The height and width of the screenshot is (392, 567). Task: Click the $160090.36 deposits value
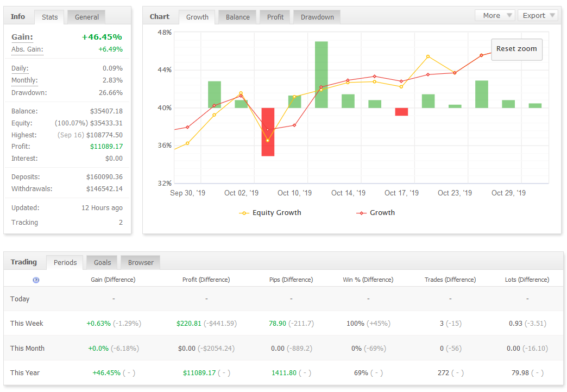104,177
